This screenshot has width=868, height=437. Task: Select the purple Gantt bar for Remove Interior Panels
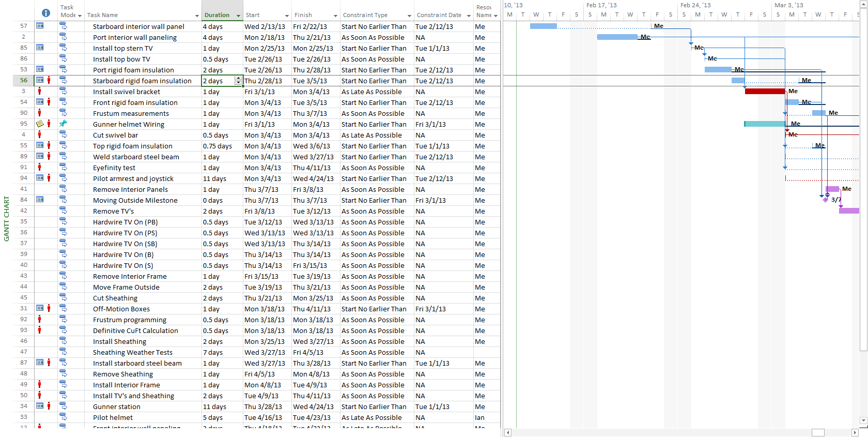[x=832, y=189]
